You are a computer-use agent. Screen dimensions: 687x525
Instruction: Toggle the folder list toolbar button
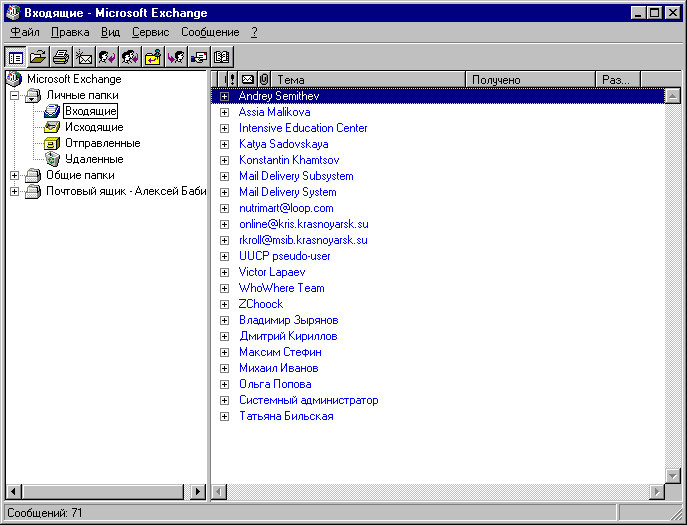pos(16,57)
